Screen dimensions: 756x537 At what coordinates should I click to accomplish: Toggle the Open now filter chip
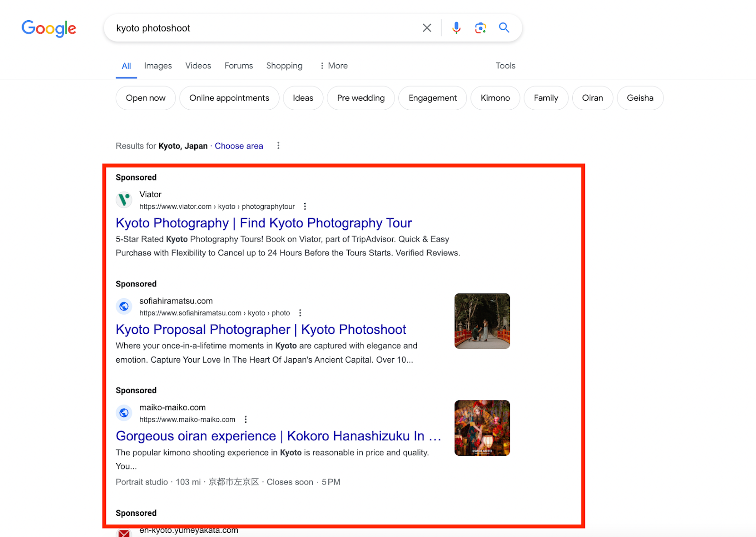pos(146,98)
